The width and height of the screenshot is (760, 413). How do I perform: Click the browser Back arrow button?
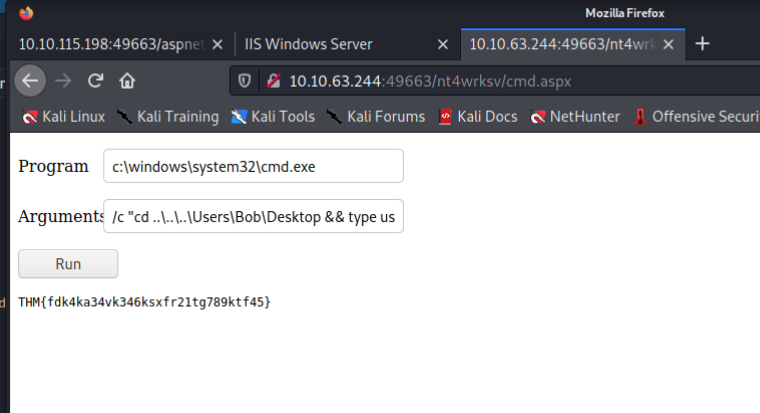31,80
